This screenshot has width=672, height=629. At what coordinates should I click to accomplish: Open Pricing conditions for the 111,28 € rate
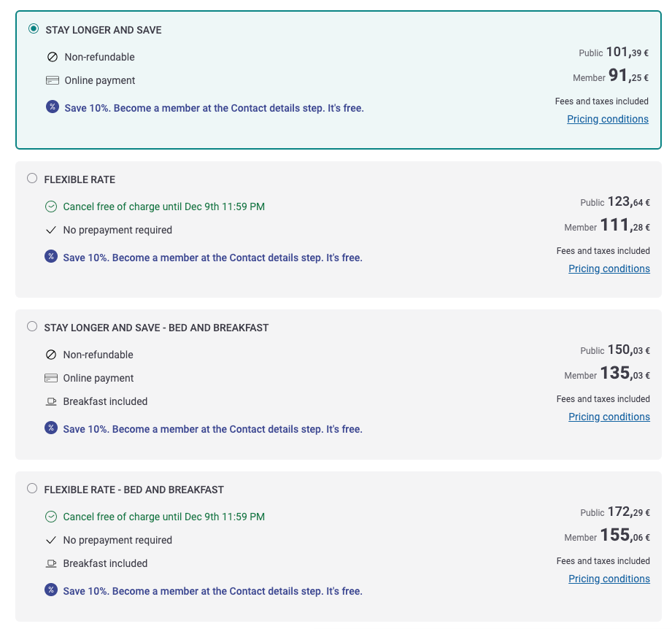[609, 269]
